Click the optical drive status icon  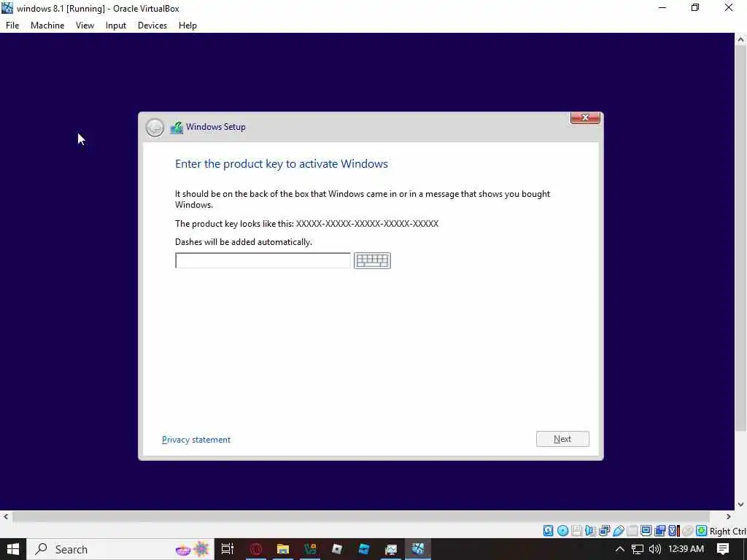562,531
